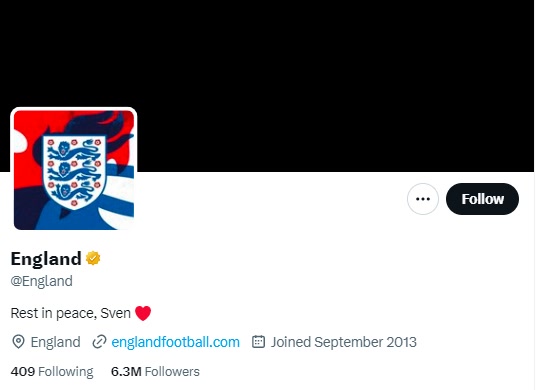
Task: Open the three-dot more options menu
Action: [423, 199]
